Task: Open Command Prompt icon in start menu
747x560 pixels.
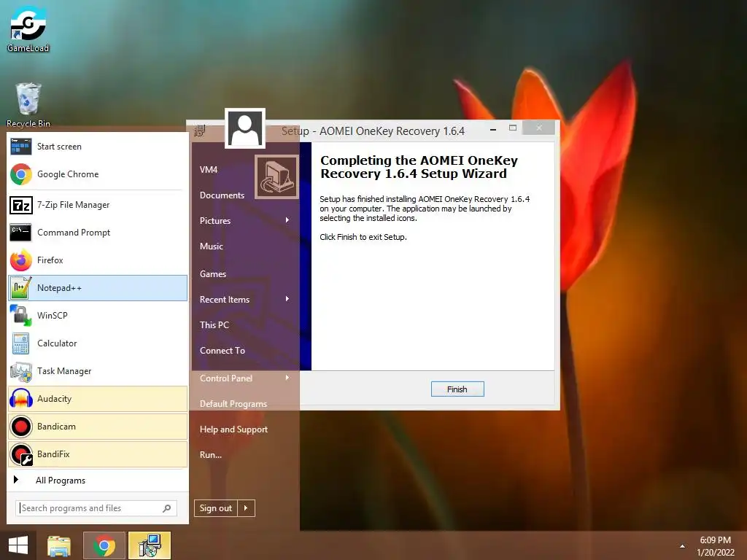Action: pos(20,233)
